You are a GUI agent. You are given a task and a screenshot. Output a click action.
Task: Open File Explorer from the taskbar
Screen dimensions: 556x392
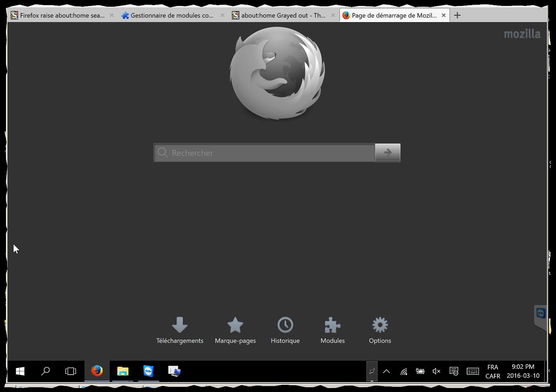point(123,371)
